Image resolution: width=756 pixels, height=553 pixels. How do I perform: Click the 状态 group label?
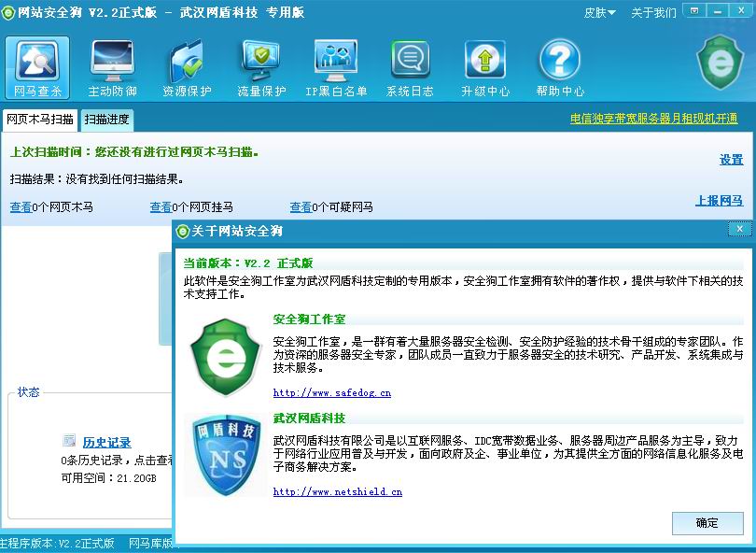click(x=28, y=392)
